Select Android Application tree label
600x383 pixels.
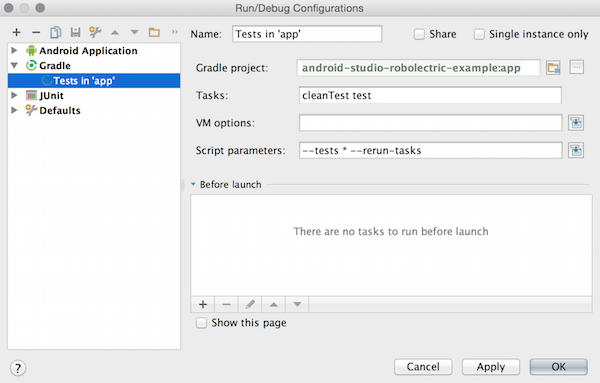[x=88, y=51]
